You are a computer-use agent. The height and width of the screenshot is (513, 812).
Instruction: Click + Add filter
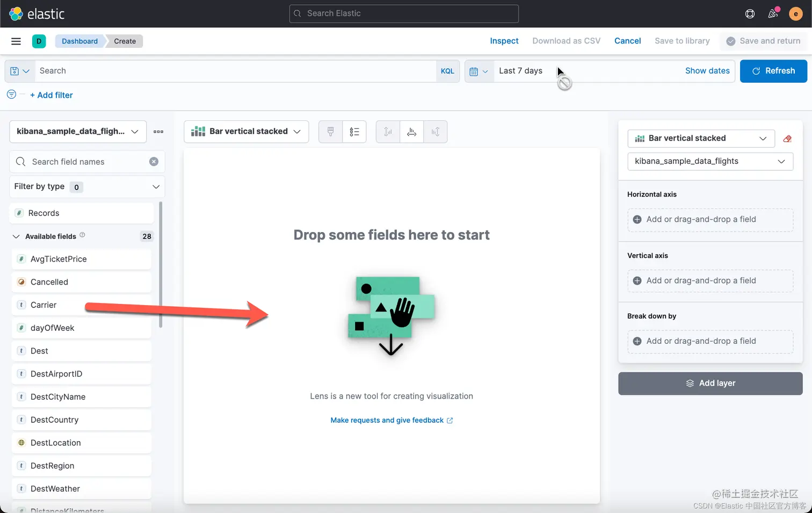click(x=52, y=95)
